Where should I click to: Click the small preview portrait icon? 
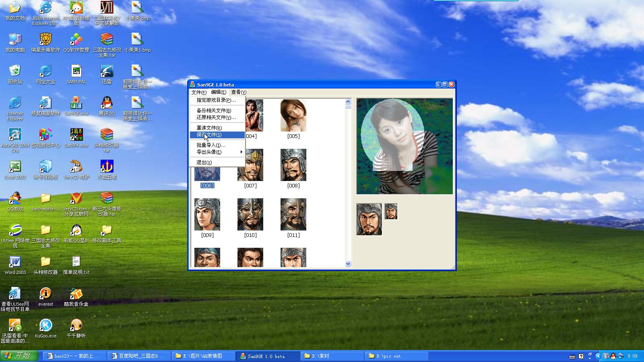[391, 211]
